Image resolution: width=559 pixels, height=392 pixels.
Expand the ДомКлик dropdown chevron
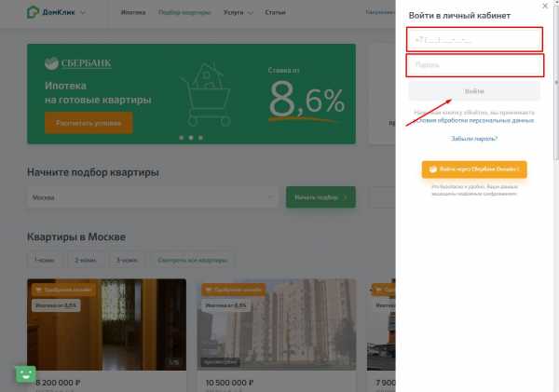coord(83,13)
